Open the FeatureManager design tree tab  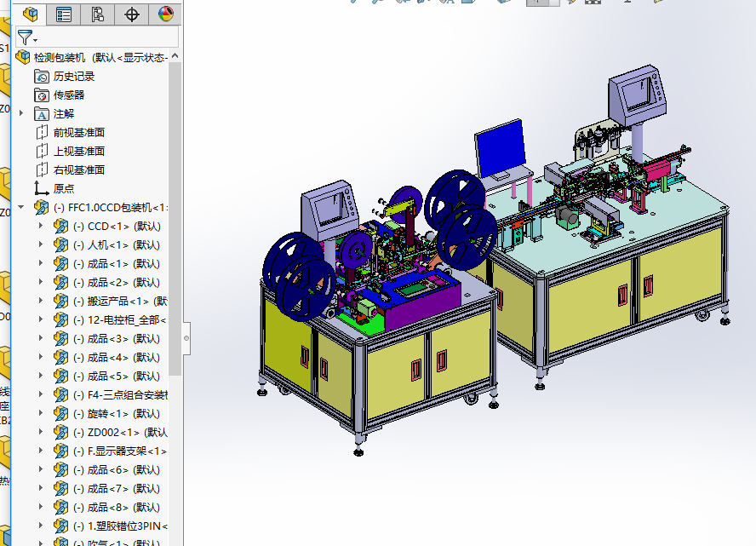point(31,14)
